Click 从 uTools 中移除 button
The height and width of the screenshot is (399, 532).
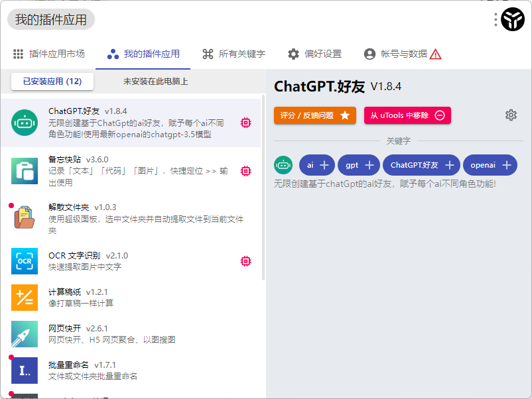click(407, 115)
